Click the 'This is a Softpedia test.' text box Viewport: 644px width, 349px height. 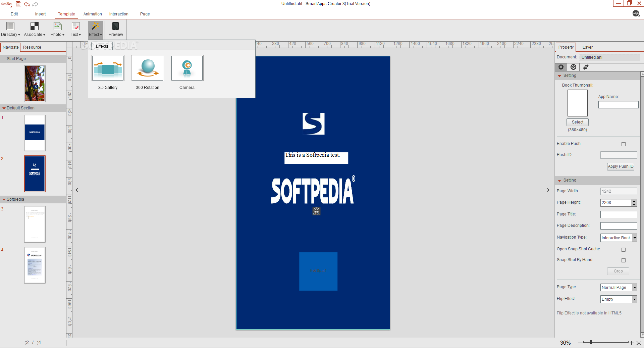[x=316, y=158]
